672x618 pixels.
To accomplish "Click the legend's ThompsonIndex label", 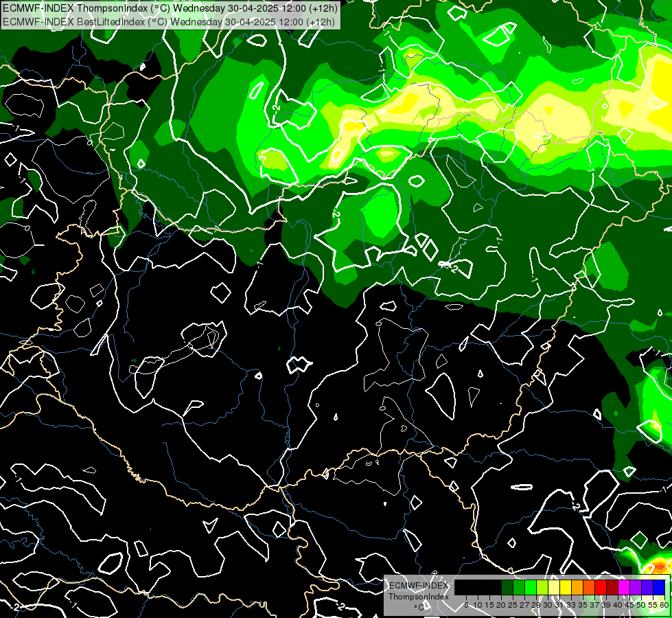I will click(419, 597).
